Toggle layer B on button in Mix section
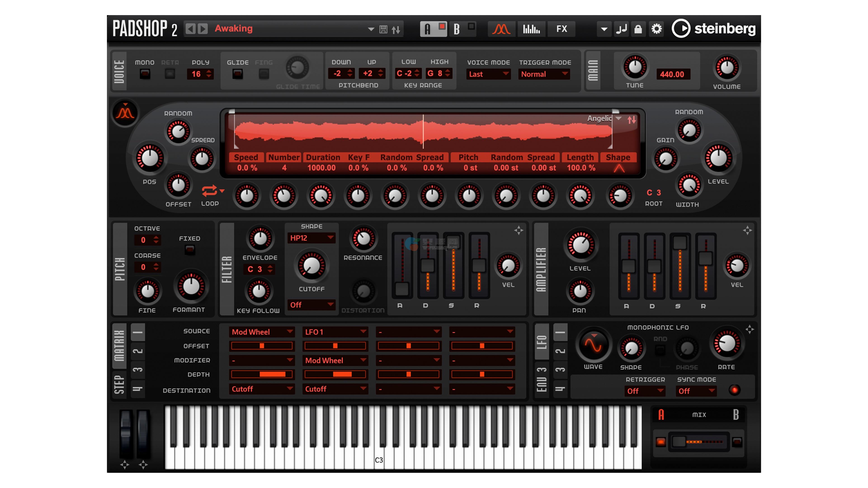The image size is (868, 488). (737, 441)
